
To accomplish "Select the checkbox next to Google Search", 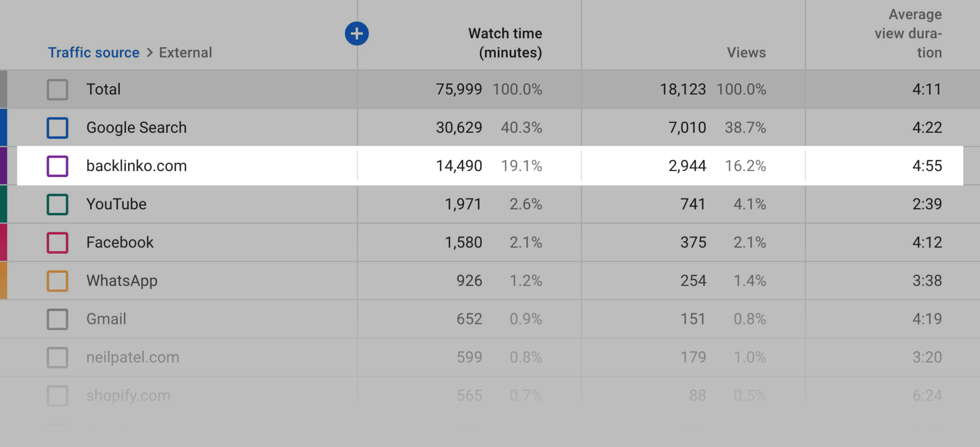I will click(57, 128).
